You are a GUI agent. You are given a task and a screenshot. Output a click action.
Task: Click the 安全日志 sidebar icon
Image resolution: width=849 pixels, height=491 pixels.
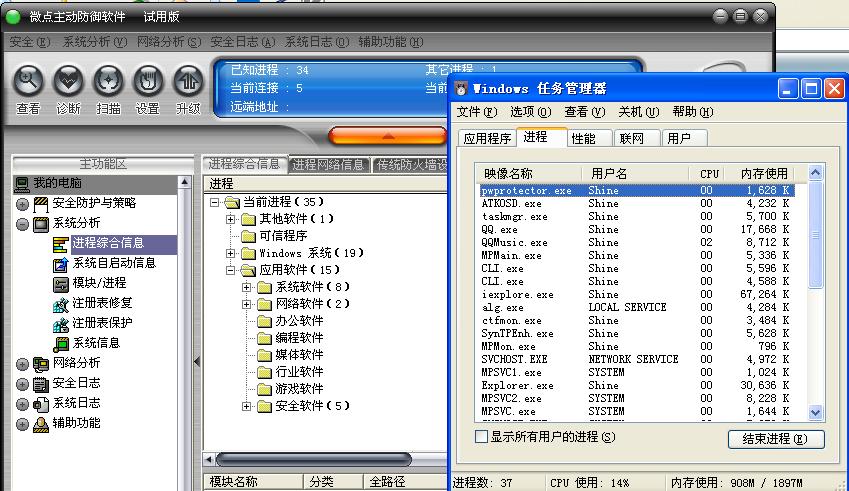click(x=41, y=384)
